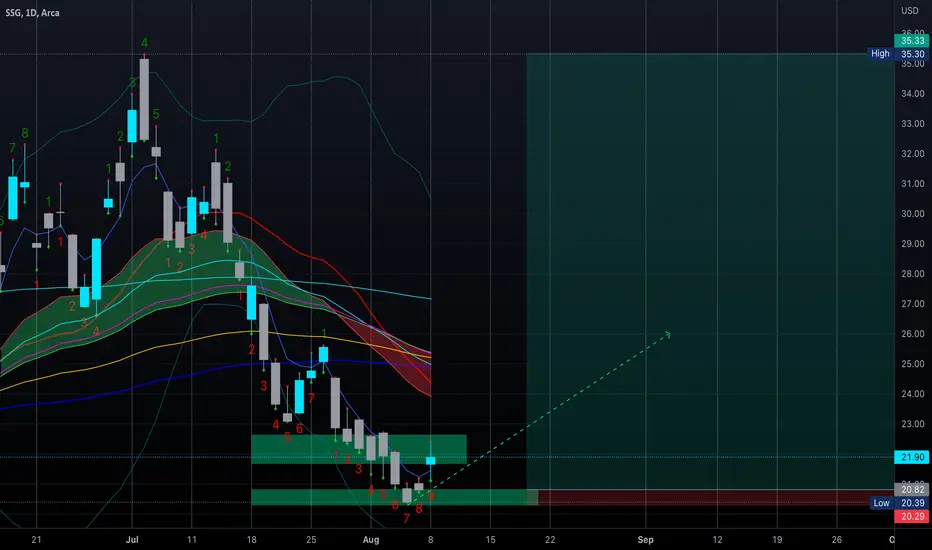Click the red 9 count label
Image resolution: width=932 pixels, height=550 pixels.
pyautogui.click(x=431, y=496)
